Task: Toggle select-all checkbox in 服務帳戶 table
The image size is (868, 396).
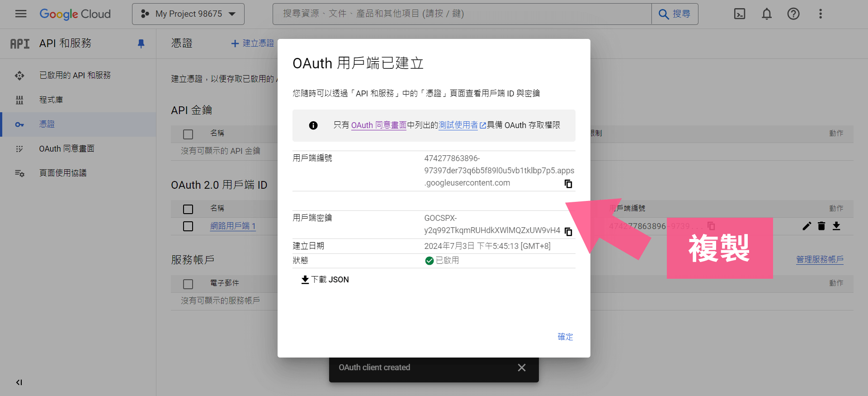Action: [x=188, y=284]
